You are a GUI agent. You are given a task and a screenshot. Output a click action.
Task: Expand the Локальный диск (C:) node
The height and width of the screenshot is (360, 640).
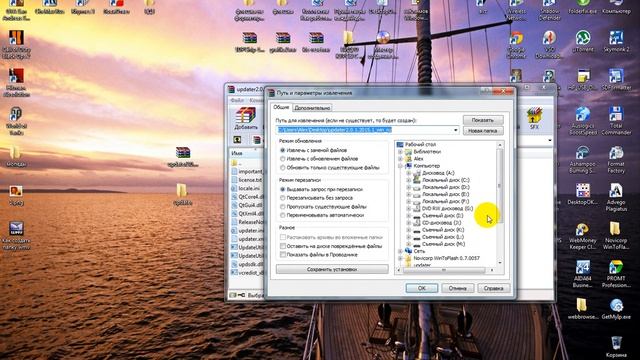(409, 180)
